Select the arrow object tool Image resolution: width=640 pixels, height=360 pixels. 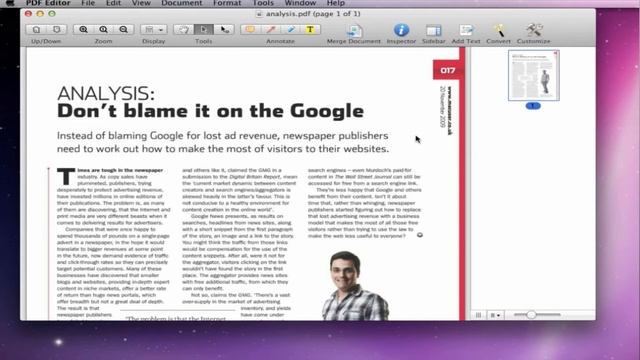coord(224,29)
